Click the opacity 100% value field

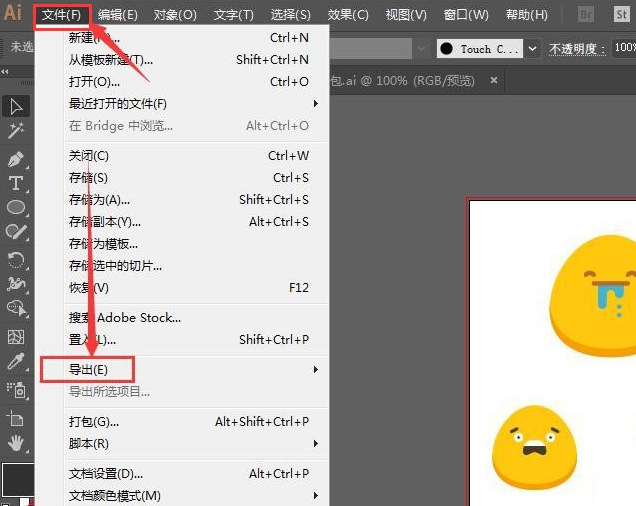624,48
